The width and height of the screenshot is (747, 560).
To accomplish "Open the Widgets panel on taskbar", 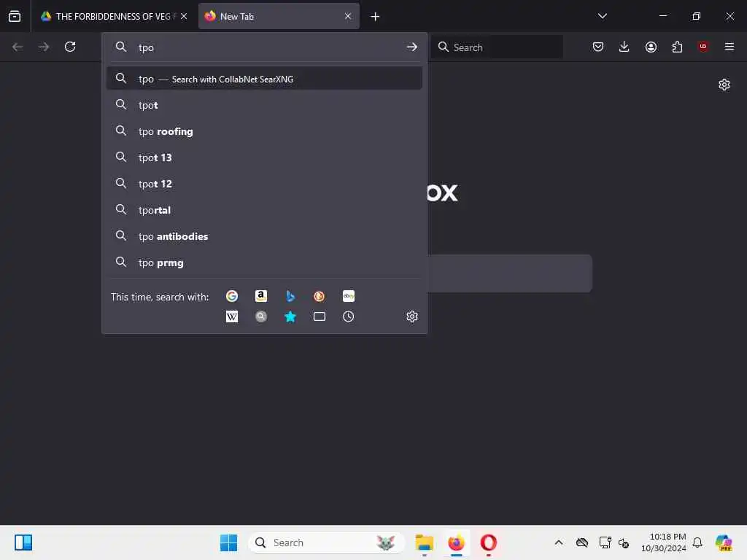I will tap(23, 542).
